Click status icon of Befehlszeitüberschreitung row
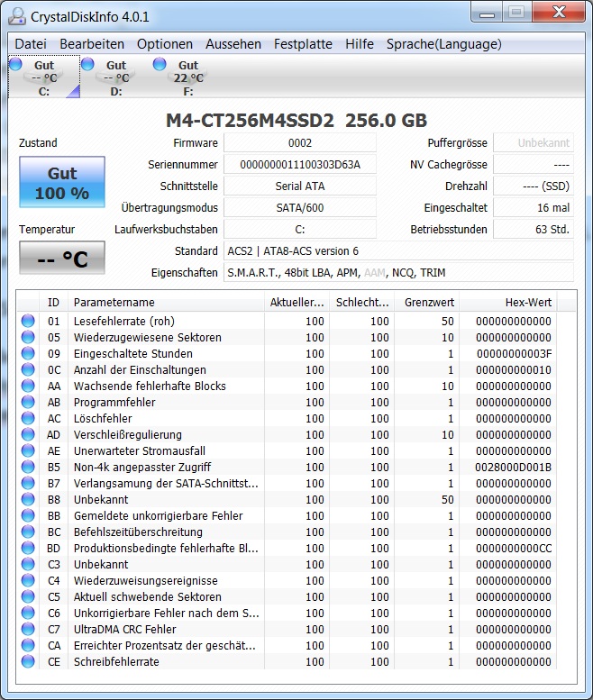The width and height of the screenshot is (593, 700). [x=28, y=532]
